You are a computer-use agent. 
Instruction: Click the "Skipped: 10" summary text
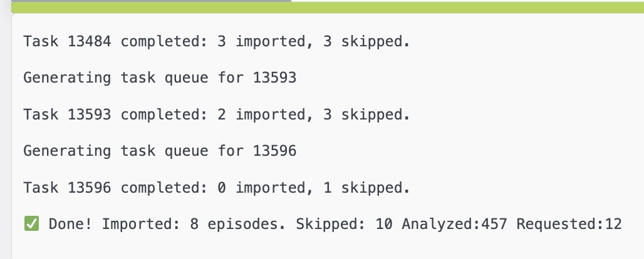(344, 224)
